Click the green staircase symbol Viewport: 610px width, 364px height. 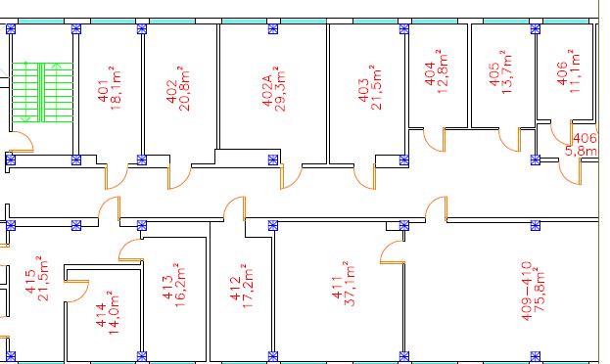pos(43,93)
